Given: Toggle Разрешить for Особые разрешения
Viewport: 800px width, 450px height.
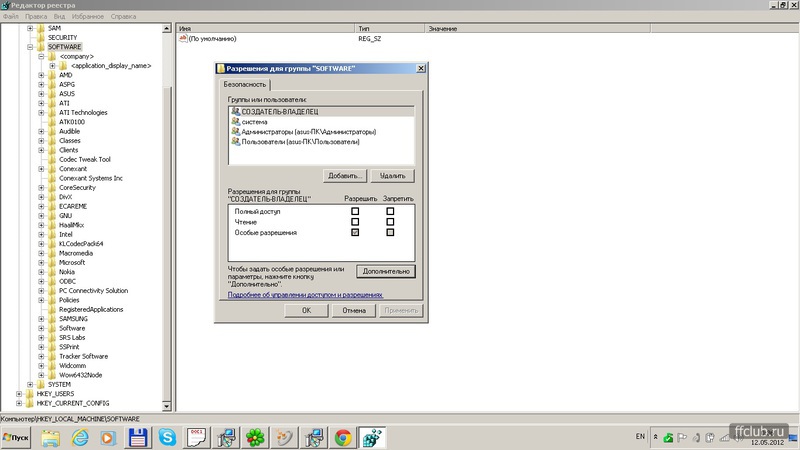Looking at the screenshot, I should [355, 232].
